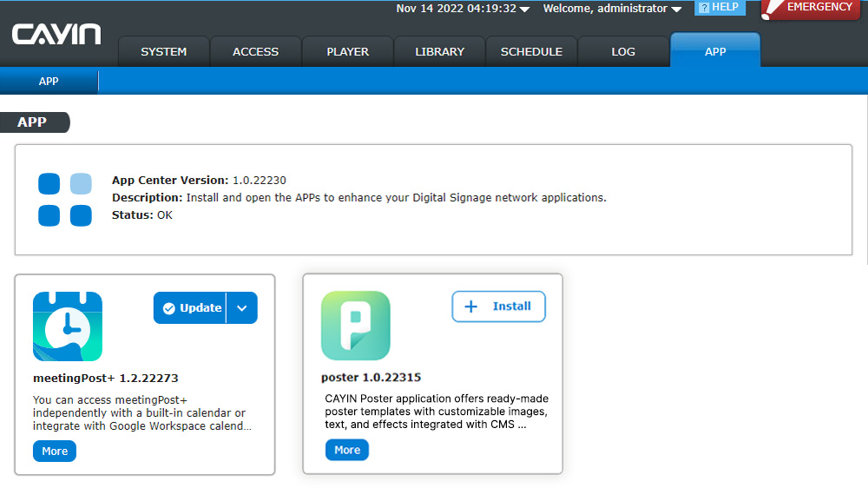Click the meetingPost+ calendar clock app icon

pos(68,326)
